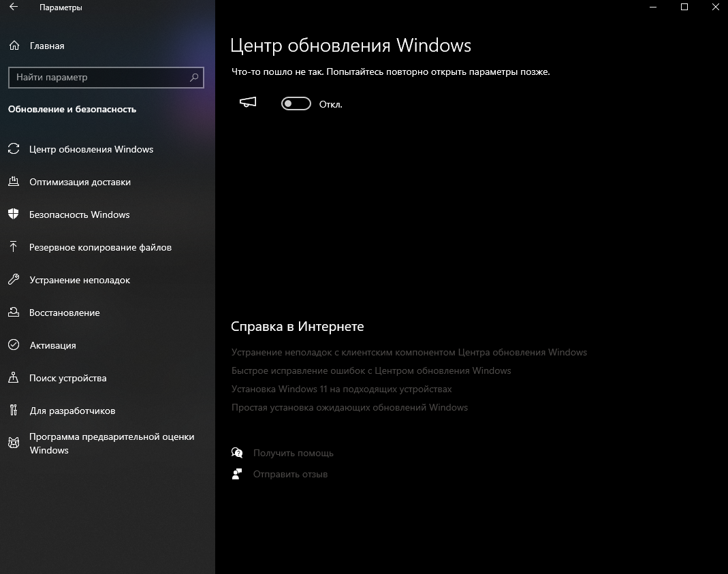Image resolution: width=728 pixels, height=574 pixels.
Task: Click the Оптимизация доставки icon
Action: click(x=14, y=181)
